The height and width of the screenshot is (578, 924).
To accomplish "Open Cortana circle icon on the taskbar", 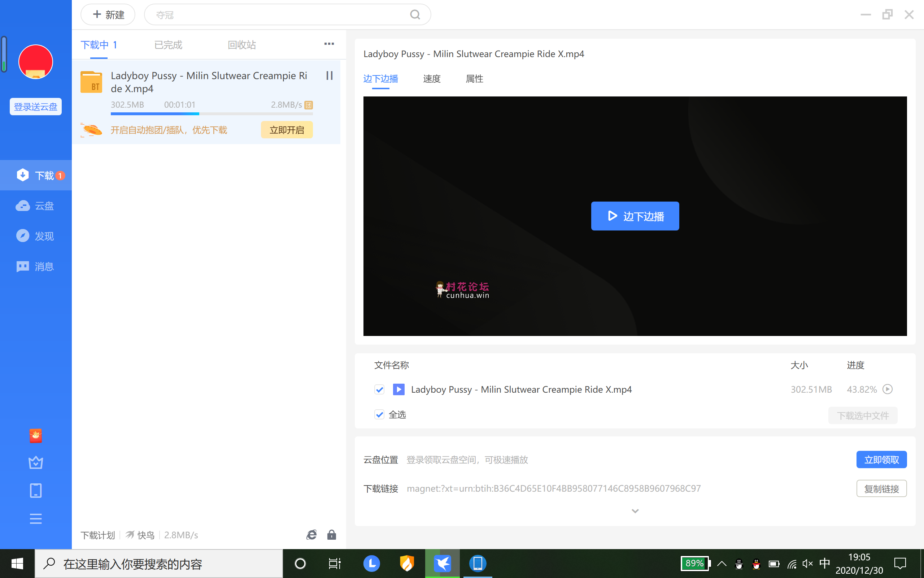I will click(301, 564).
